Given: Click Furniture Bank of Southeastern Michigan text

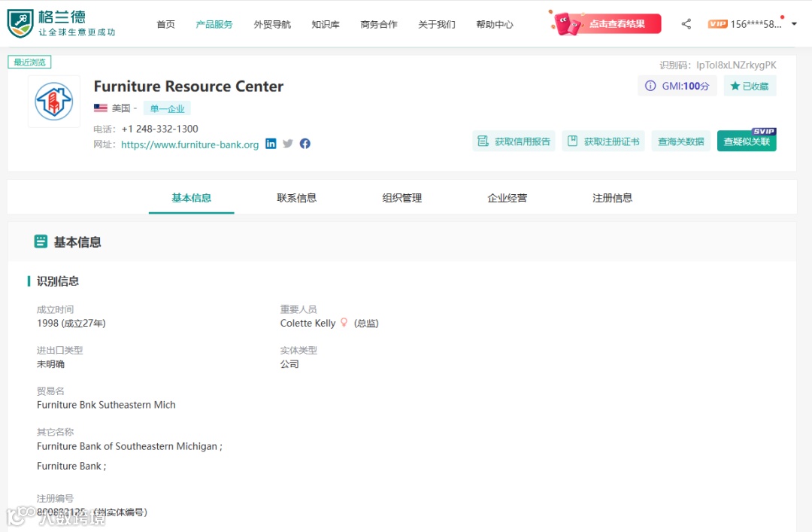Looking at the screenshot, I should click(127, 446).
